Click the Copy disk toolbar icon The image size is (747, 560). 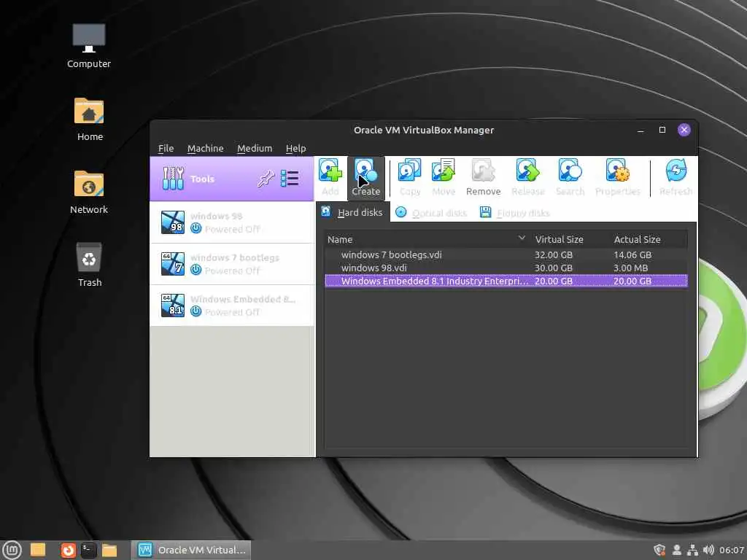click(410, 177)
